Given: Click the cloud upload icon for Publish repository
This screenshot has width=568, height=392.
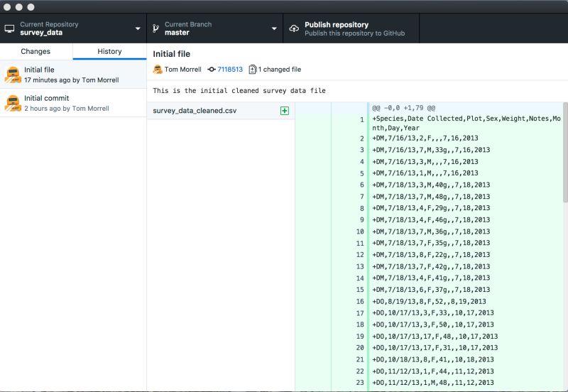Looking at the screenshot, I should 294,28.
